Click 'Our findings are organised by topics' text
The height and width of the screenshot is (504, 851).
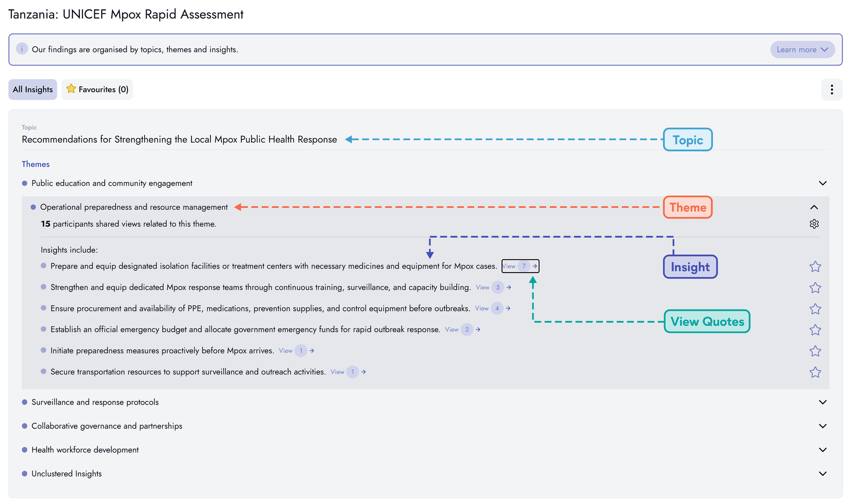tap(135, 49)
